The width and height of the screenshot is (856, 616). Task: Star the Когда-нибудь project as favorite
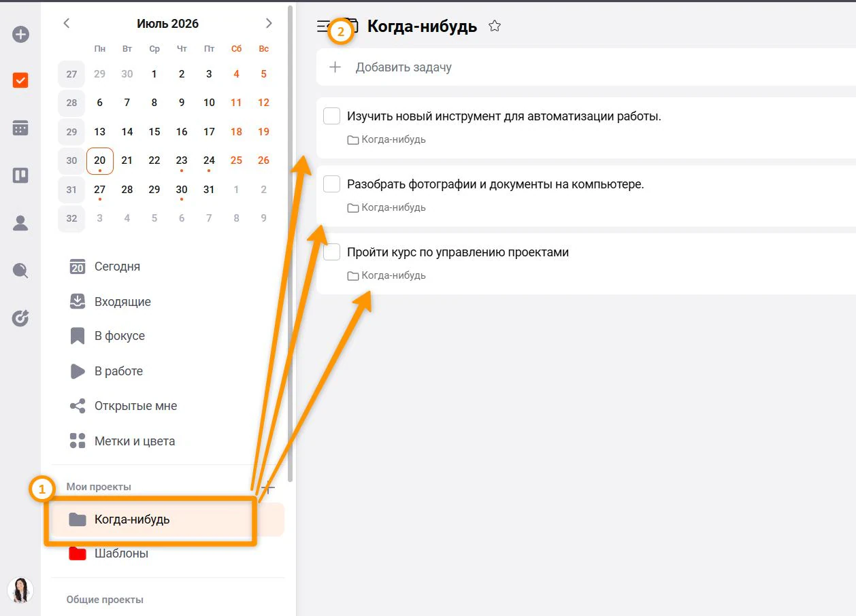click(x=495, y=26)
